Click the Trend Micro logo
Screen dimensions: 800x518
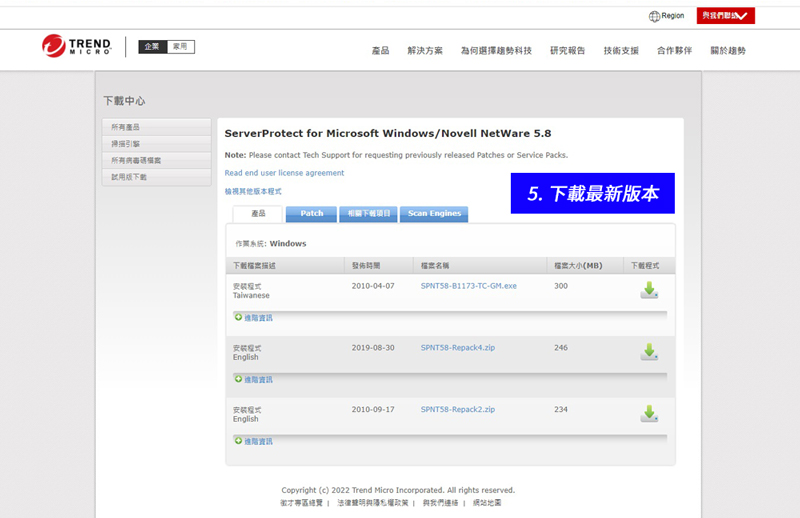(77, 46)
